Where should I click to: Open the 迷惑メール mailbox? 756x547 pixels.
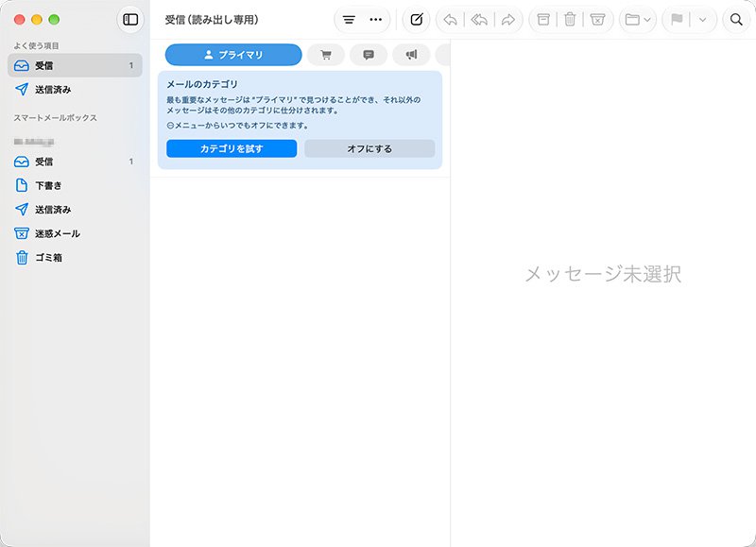point(75,233)
